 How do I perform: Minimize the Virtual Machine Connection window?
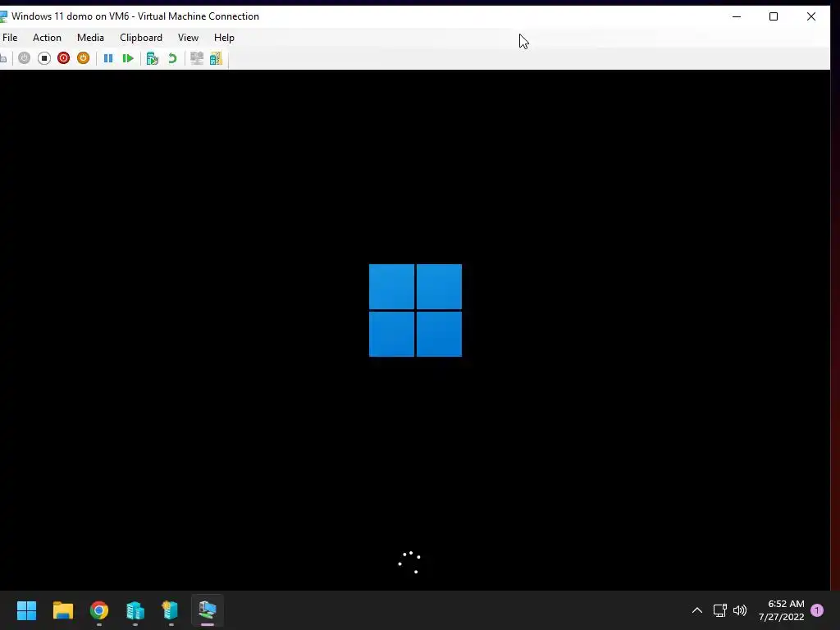[x=737, y=16]
